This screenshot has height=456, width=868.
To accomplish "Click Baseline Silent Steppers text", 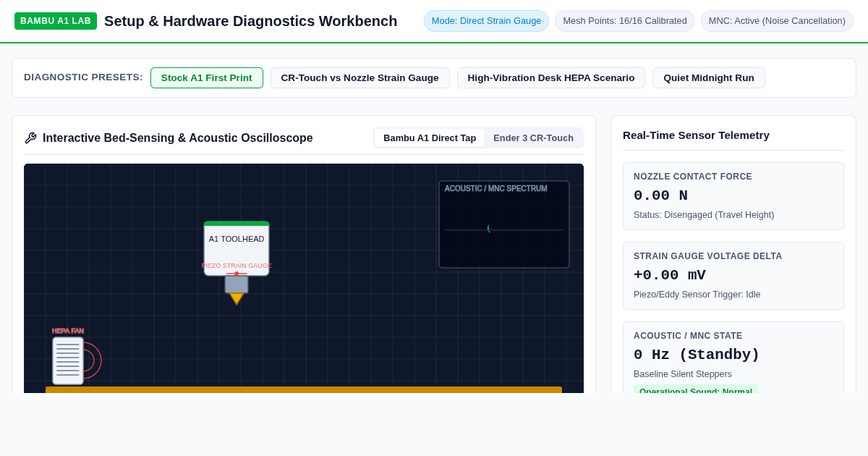I will pos(683,374).
